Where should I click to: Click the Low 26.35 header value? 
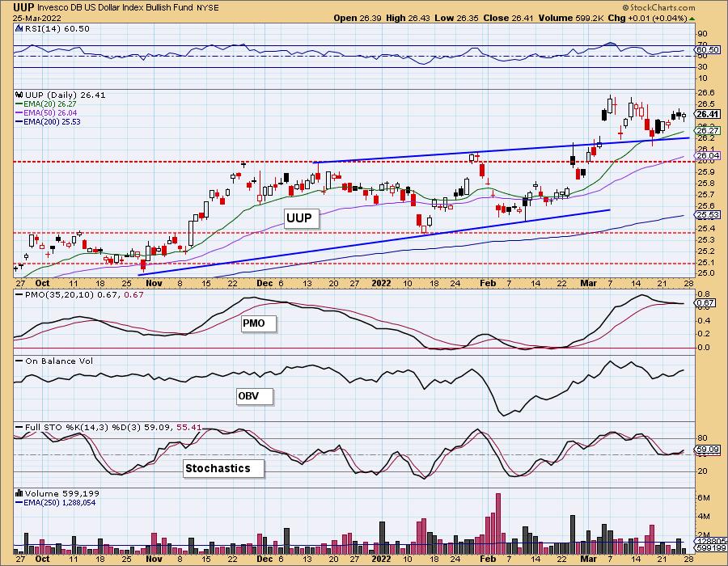click(457, 18)
